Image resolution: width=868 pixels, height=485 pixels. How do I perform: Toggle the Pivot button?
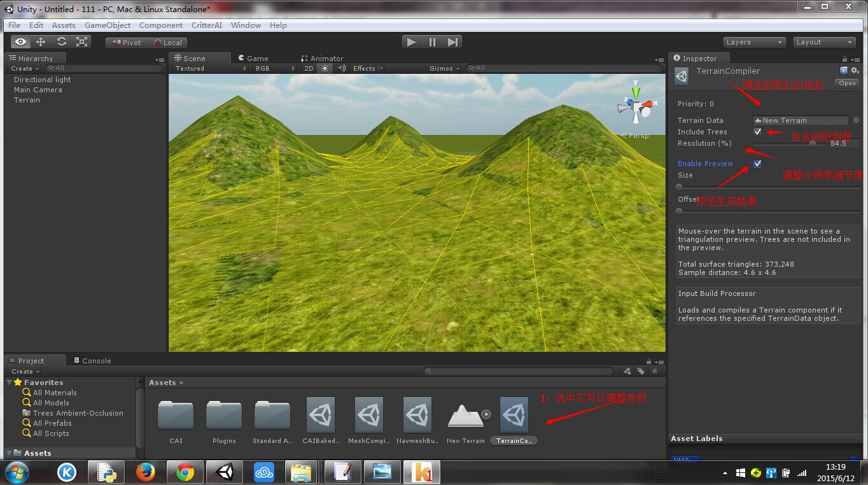click(x=127, y=43)
